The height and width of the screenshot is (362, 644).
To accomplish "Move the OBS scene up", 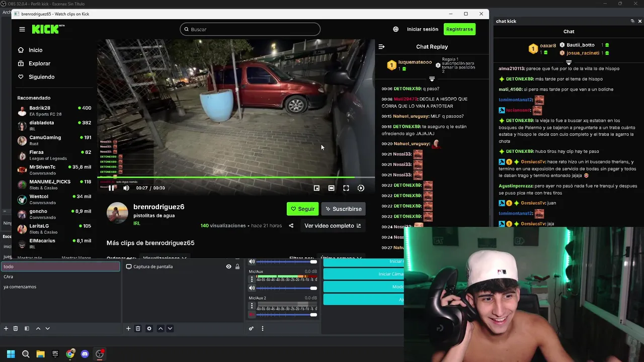I will click(38, 328).
